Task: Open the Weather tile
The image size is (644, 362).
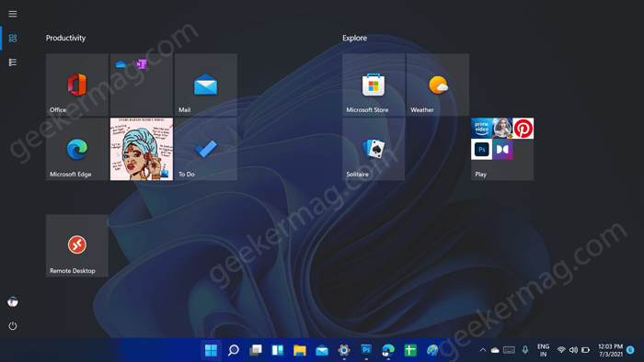Action: click(438, 85)
